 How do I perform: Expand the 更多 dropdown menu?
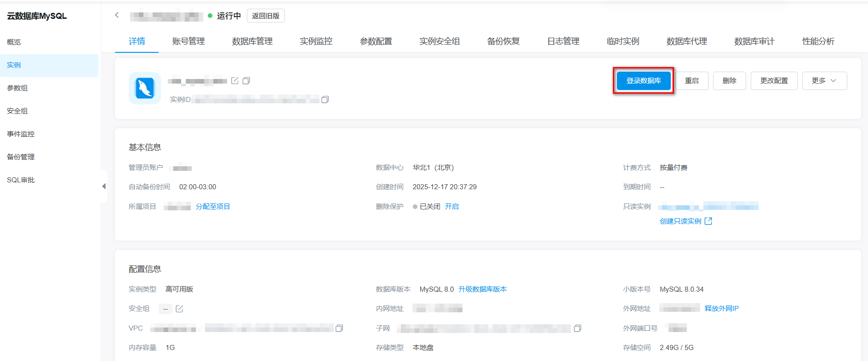point(824,81)
